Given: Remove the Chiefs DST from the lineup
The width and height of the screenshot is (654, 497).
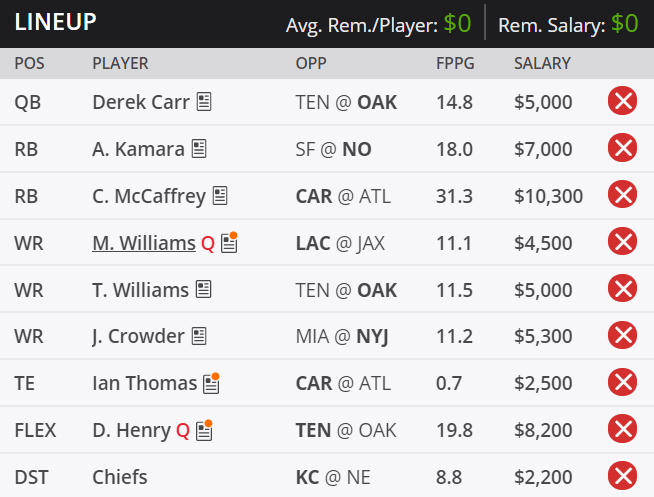Looking at the screenshot, I should tap(622, 476).
